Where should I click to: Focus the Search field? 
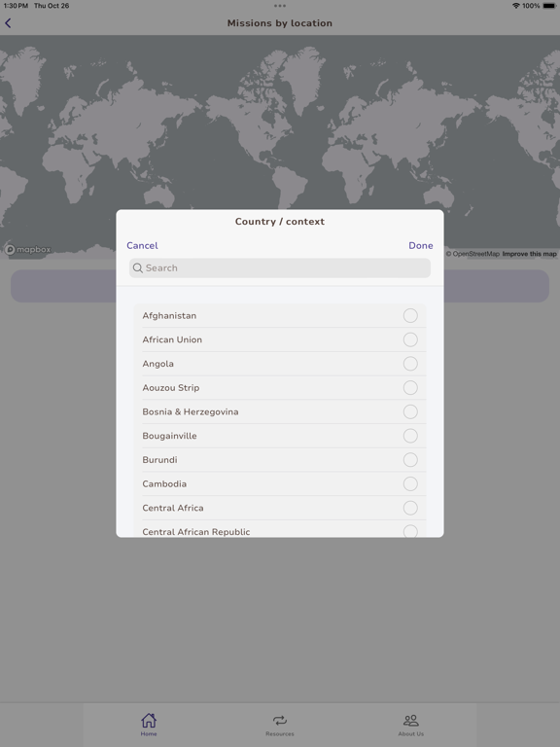coord(280,267)
